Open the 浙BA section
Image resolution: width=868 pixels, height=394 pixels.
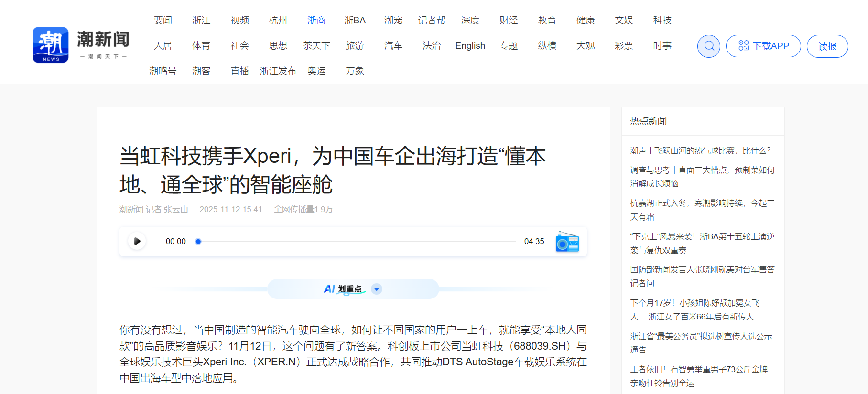pyautogui.click(x=355, y=21)
